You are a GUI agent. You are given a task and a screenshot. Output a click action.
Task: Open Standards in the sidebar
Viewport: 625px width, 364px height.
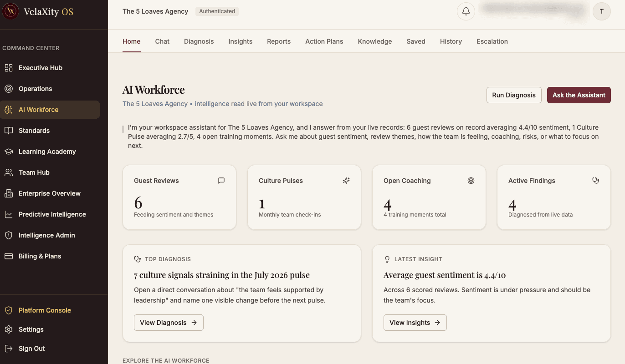pos(50,131)
